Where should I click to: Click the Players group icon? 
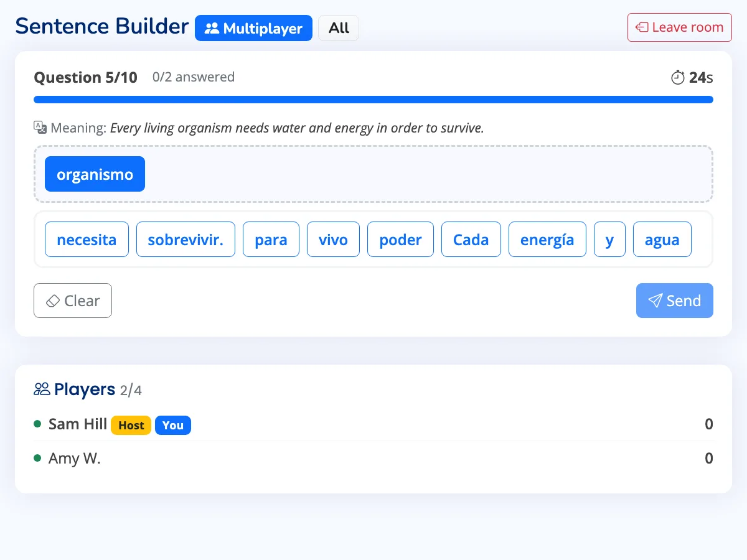42,390
